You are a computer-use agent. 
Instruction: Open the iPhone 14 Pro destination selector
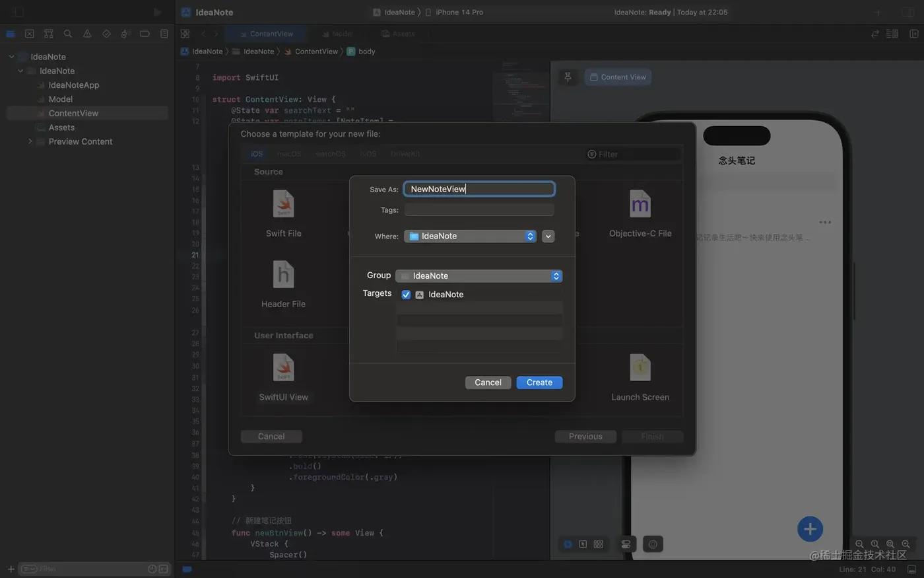click(x=454, y=12)
